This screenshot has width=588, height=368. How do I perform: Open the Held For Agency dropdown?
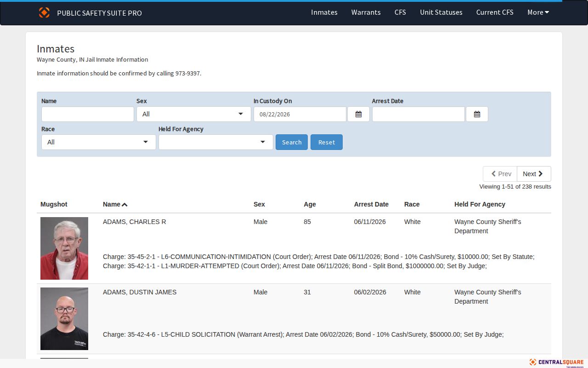click(215, 142)
